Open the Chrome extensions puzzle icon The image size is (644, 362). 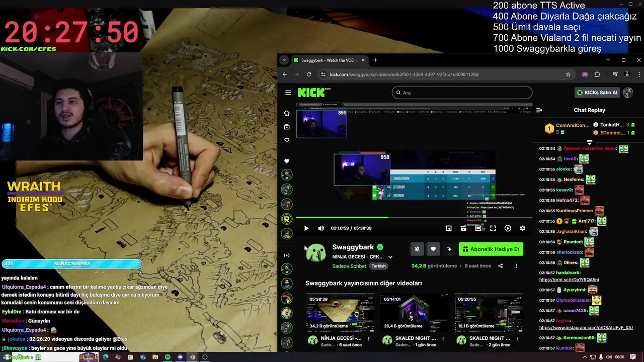[x=597, y=74]
